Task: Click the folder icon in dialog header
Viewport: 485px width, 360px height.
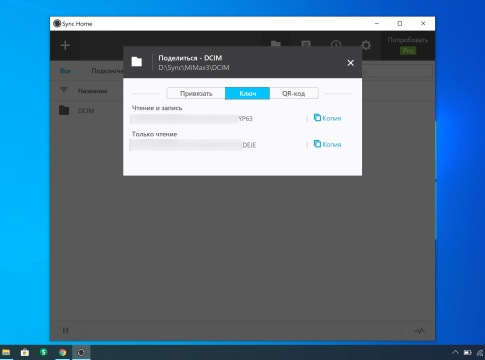Action: 137,62
